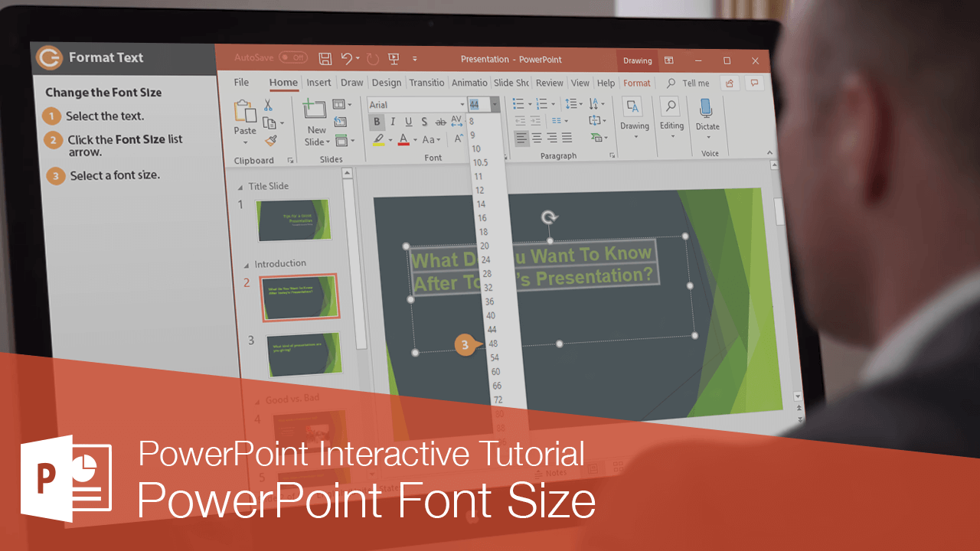980x551 pixels.
Task: Open the Editing panel
Action: coord(671,123)
